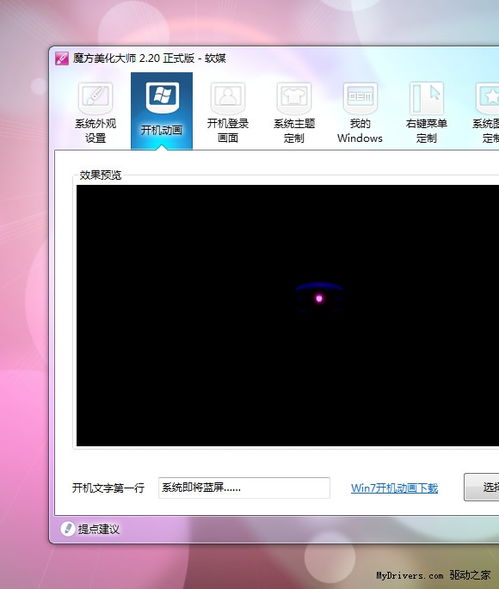Open the Win7开机动画下载 link

(394, 488)
